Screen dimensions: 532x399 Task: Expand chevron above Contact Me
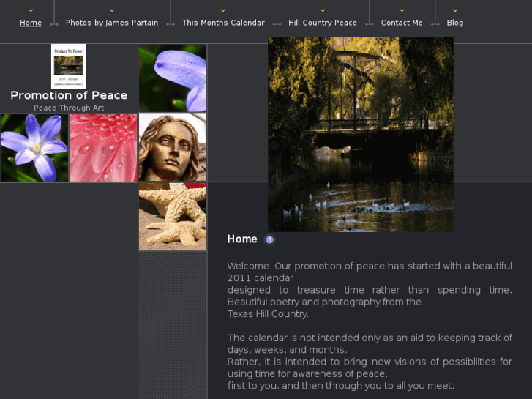402,10
